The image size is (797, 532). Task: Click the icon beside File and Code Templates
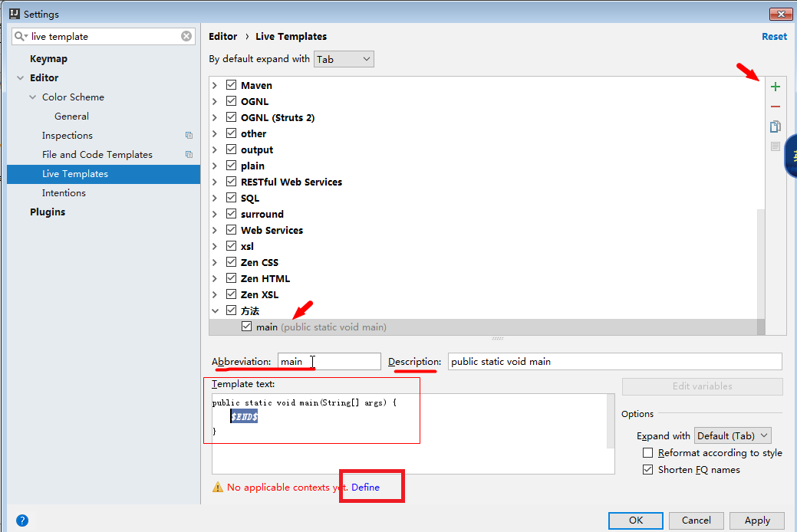tap(189, 154)
